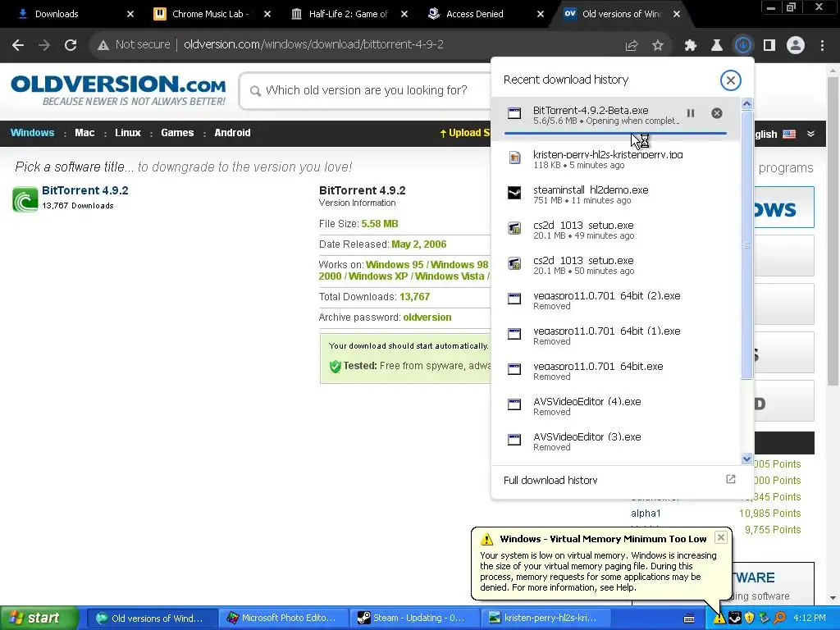Click the warning tray icon

point(719,619)
